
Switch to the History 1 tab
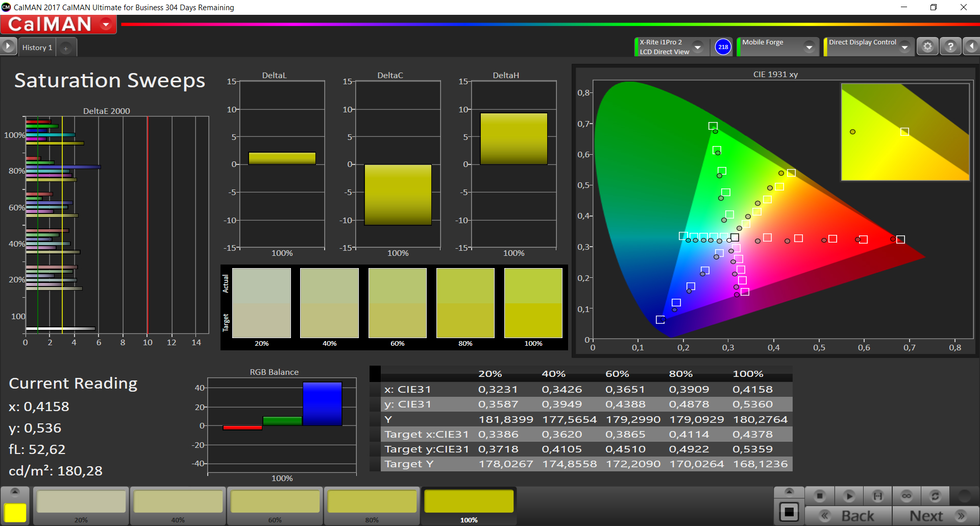coord(37,47)
